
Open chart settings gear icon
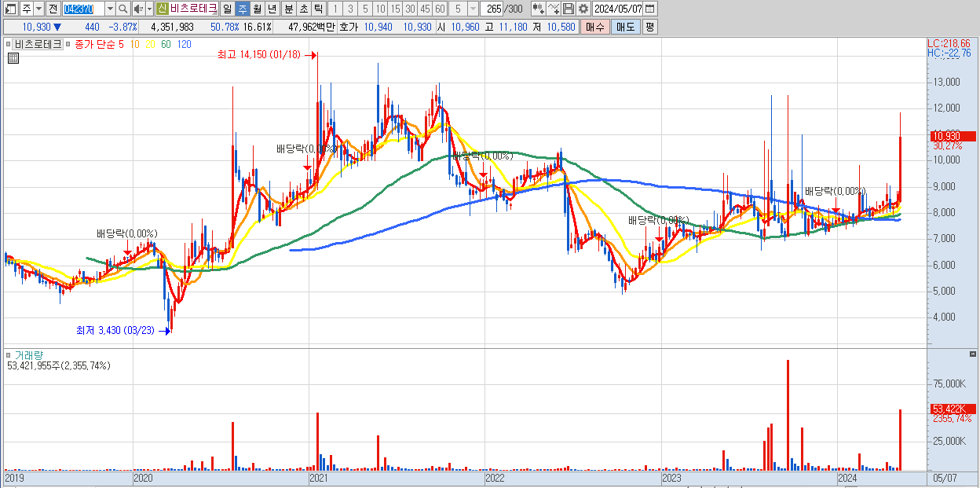click(x=583, y=9)
